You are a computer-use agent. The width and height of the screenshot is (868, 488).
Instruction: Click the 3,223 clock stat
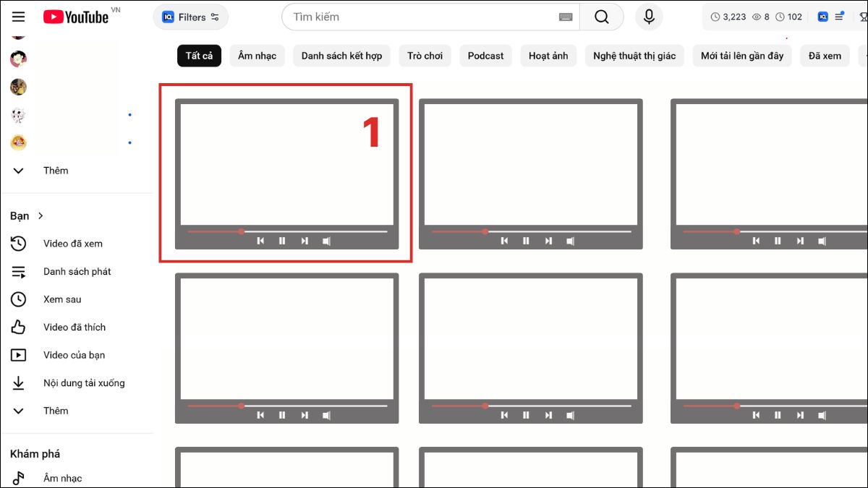[728, 17]
